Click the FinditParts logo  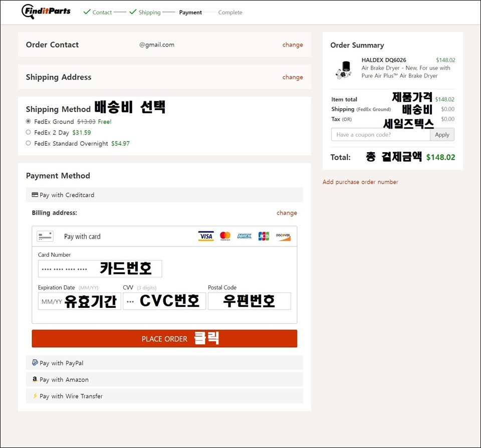pyautogui.click(x=46, y=12)
